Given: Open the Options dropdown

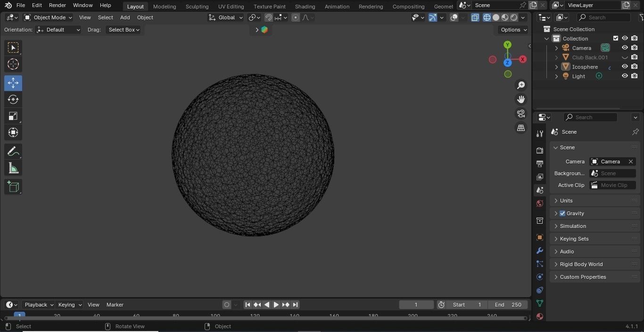Looking at the screenshot, I should coord(513,30).
